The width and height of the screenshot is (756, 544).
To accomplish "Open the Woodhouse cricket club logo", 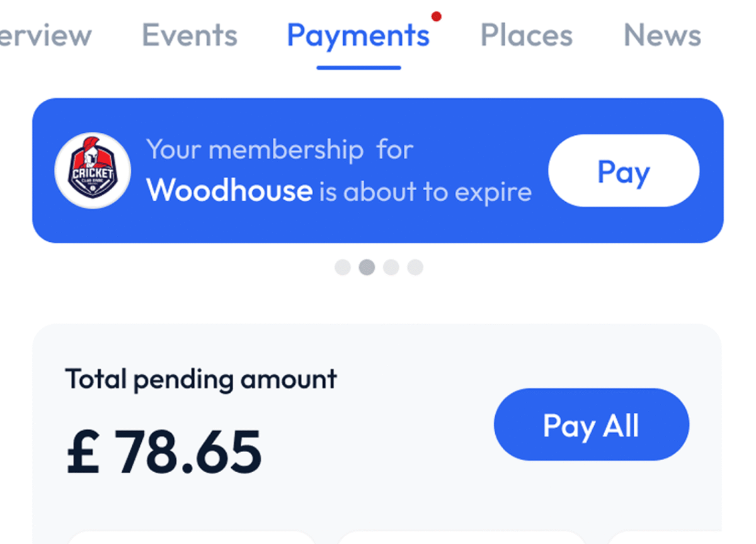I will tap(93, 170).
